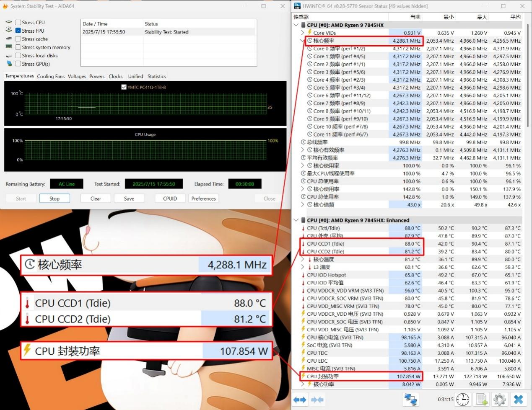Check Stress local disks
This screenshot has width=532, height=410.
coord(18,55)
